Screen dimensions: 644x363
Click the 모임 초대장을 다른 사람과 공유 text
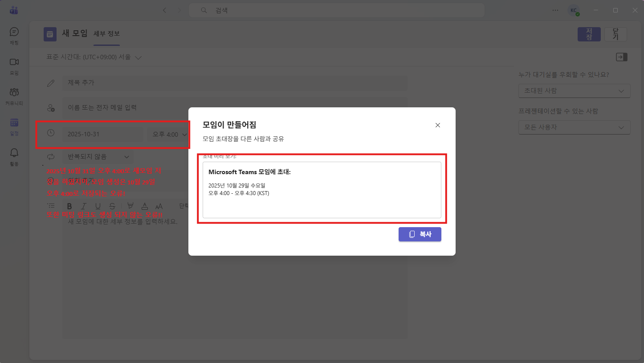(x=243, y=139)
